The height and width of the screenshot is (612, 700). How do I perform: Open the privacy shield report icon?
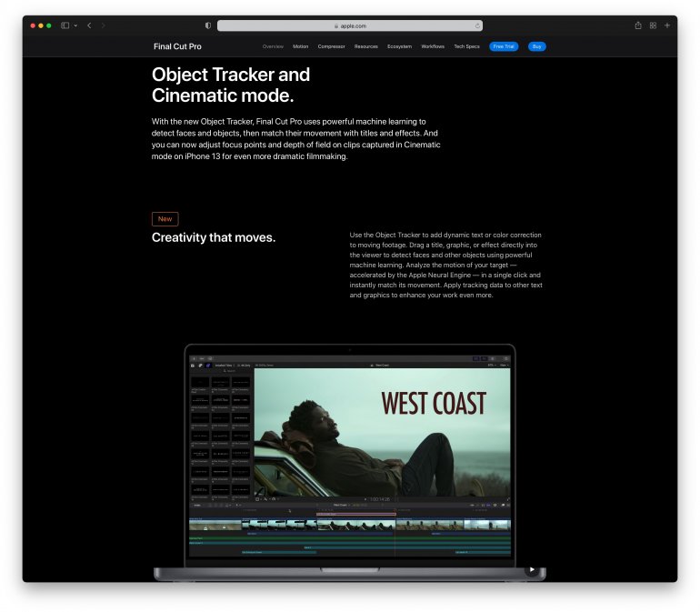[x=208, y=25]
